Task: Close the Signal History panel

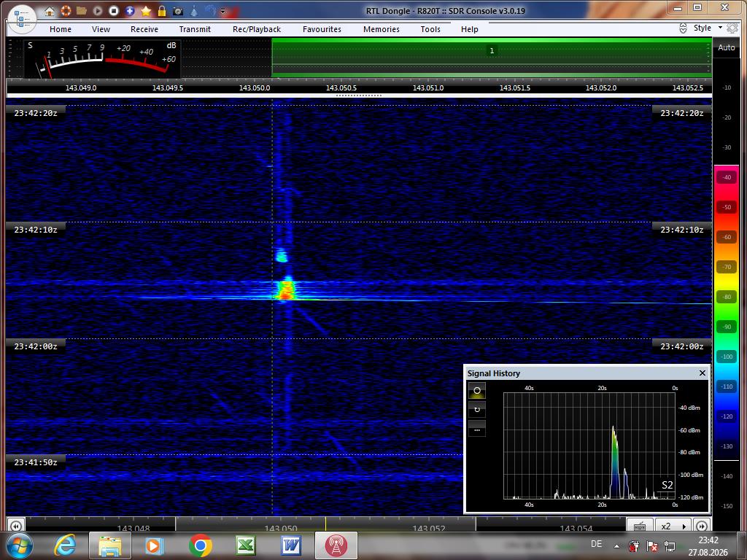Action: coord(703,373)
